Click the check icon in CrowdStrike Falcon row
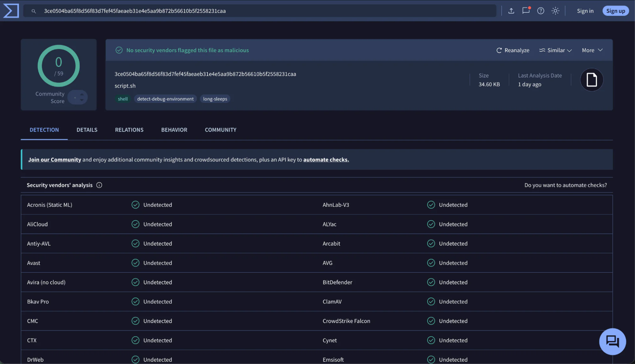The width and height of the screenshot is (635, 364). (431, 321)
